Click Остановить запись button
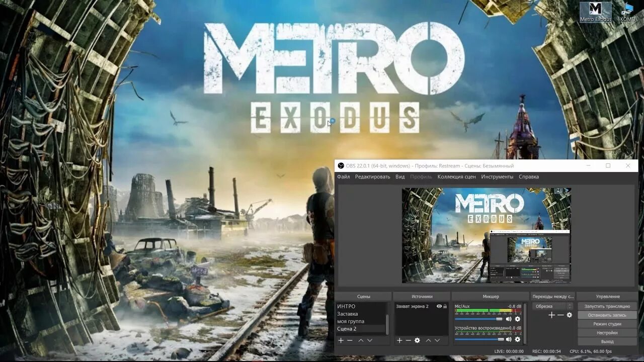The width and height of the screenshot is (644, 362). pos(607,315)
